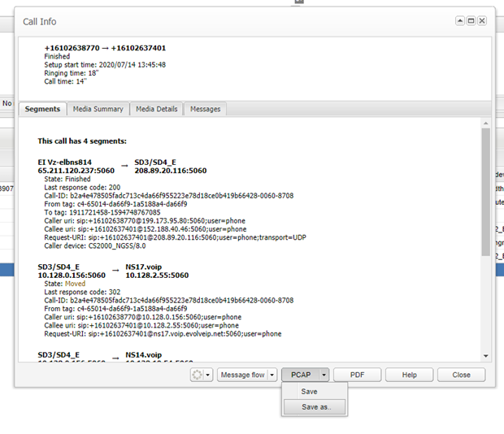Collapse the Call Info window icon
The height and width of the screenshot is (434, 504).
(x=460, y=20)
